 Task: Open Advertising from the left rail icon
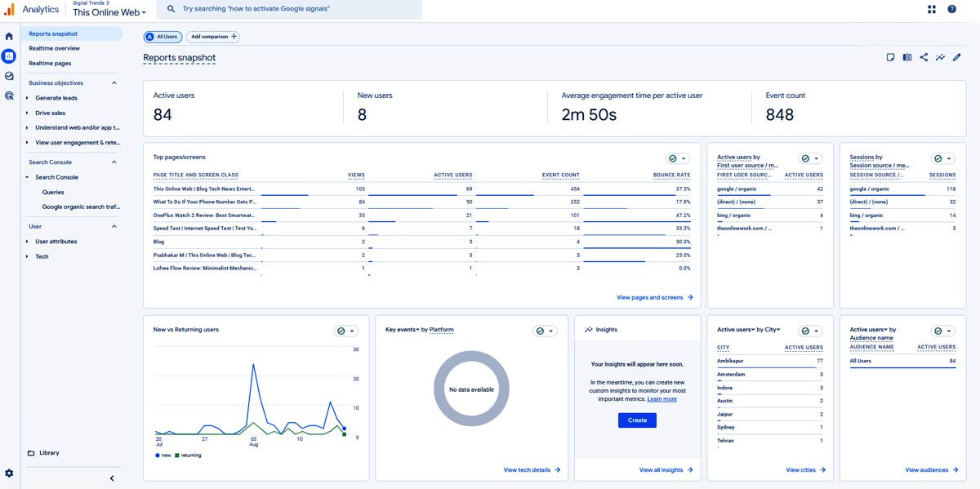tap(8, 96)
